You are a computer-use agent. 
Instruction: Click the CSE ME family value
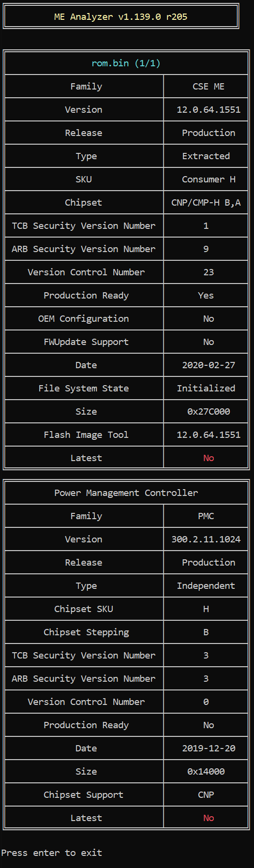click(x=209, y=87)
